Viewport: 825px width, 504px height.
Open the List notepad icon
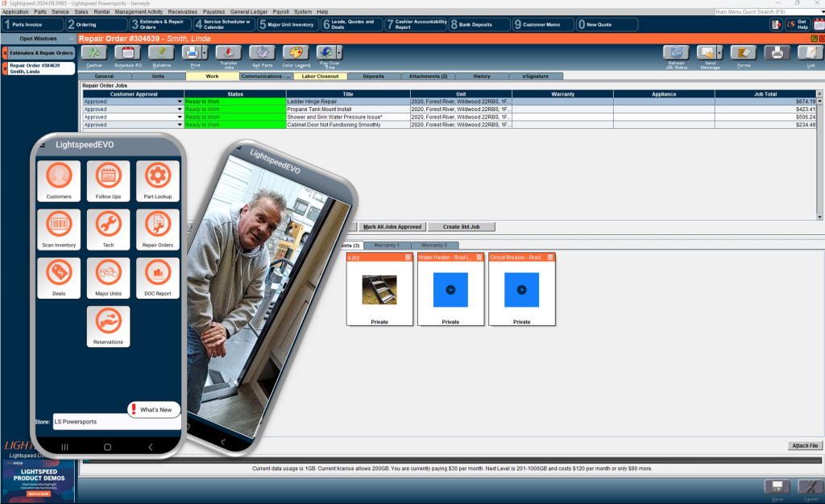pyautogui.click(x=810, y=53)
